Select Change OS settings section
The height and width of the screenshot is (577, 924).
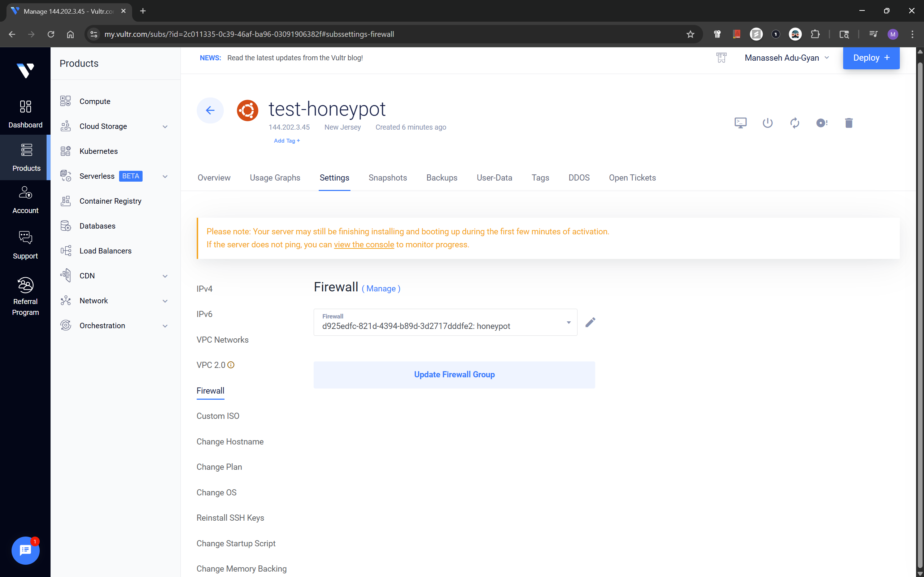coord(216,493)
